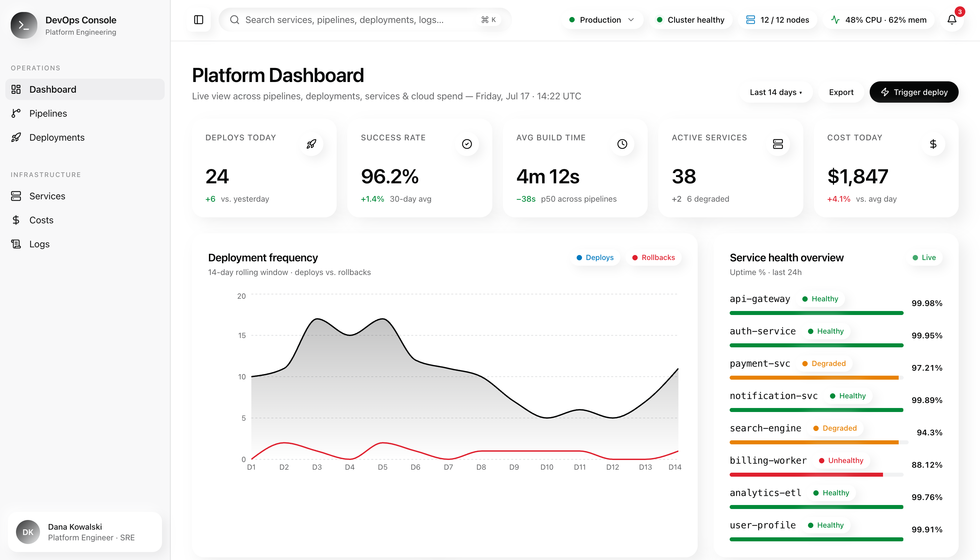The height and width of the screenshot is (560, 980).
Task: Click the Logs scroll icon in sidebar
Action: pos(16,244)
